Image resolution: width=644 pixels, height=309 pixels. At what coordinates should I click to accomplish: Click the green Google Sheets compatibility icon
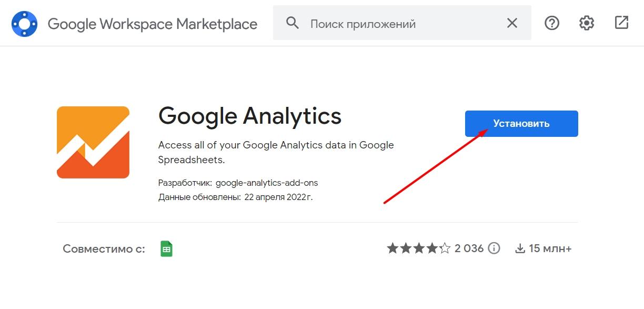point(166,249)
